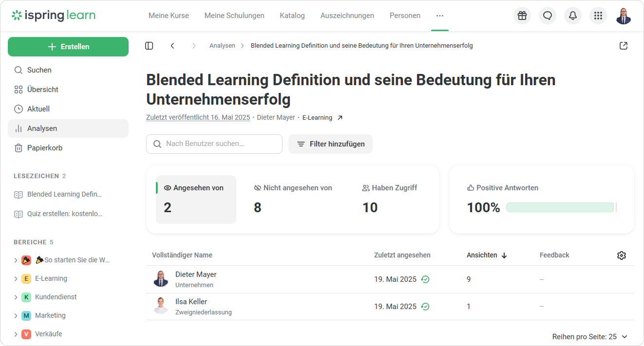Open report in new window icon
644x346 pixels.
pos(624,46)
